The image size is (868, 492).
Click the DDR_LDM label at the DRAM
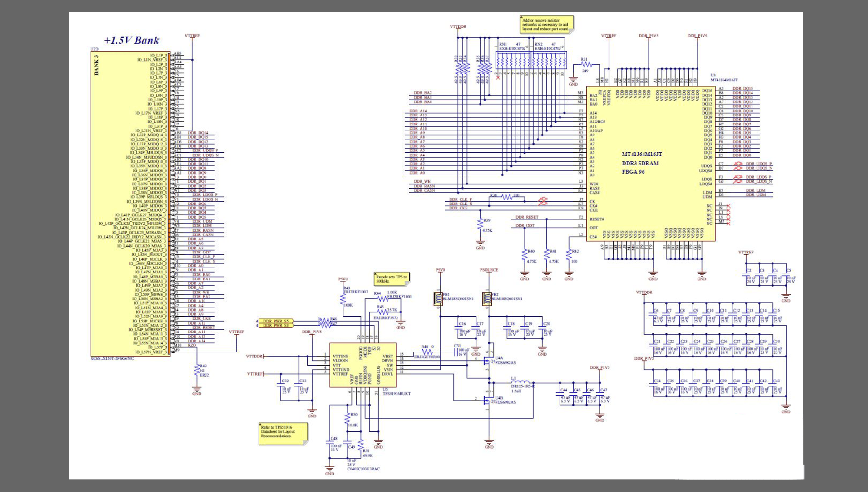[756, 190]
